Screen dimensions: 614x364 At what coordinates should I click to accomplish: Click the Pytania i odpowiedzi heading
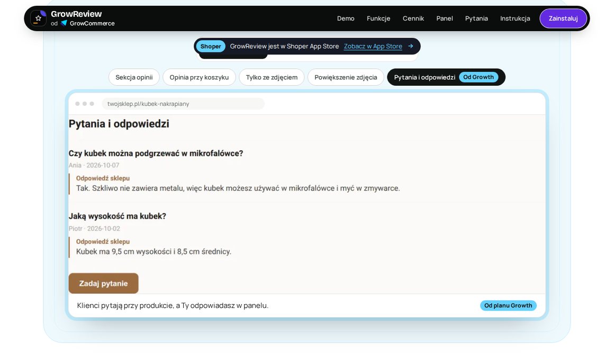tap(119, 124)
